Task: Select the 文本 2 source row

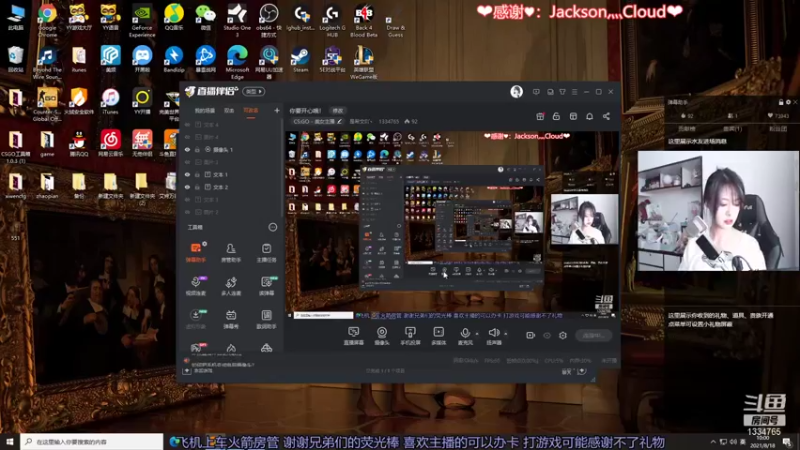Action: (233, 187)
